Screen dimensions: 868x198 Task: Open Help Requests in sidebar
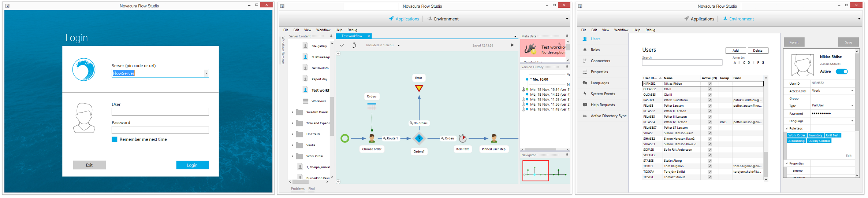tap(603, 105)
